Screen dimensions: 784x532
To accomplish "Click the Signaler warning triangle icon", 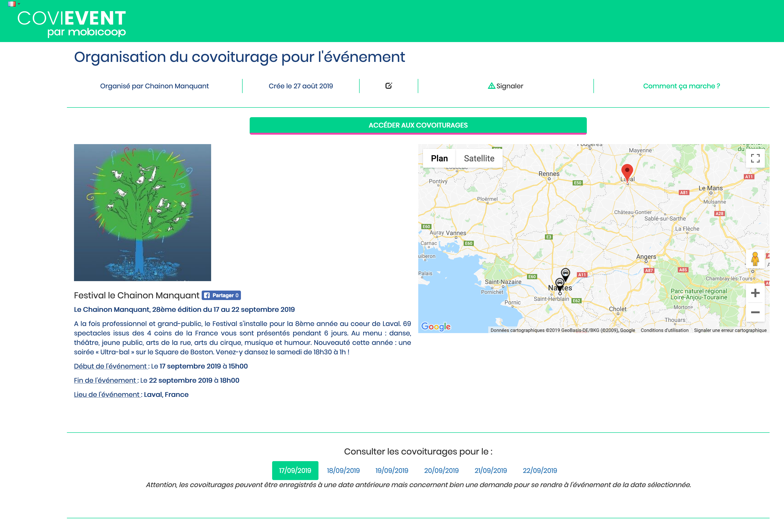I will tap(492, 86).
